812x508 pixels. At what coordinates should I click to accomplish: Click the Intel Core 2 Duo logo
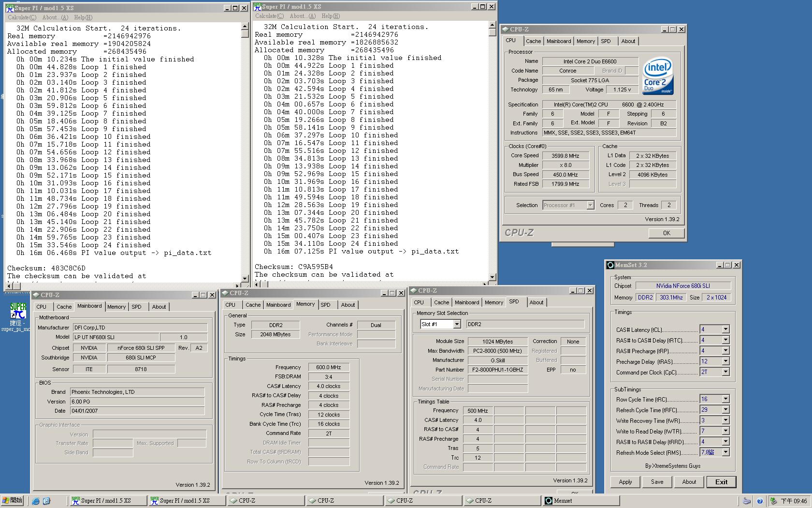(658, 76)
